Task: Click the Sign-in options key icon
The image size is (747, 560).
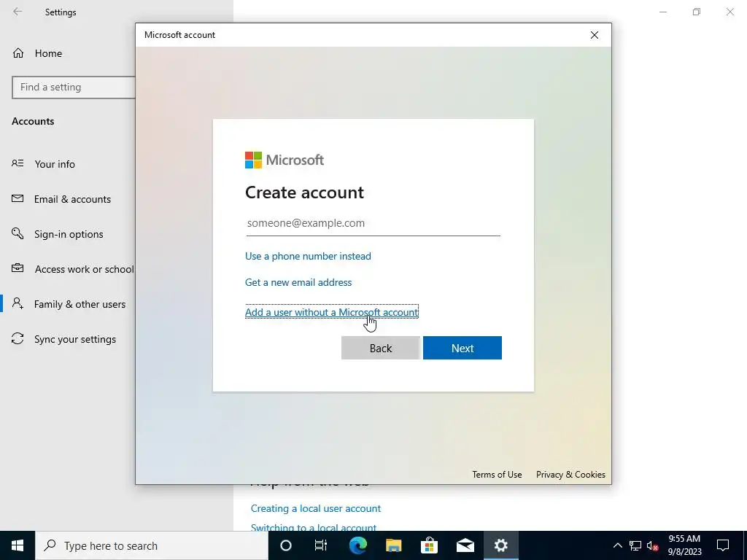Action: (18, 233)
